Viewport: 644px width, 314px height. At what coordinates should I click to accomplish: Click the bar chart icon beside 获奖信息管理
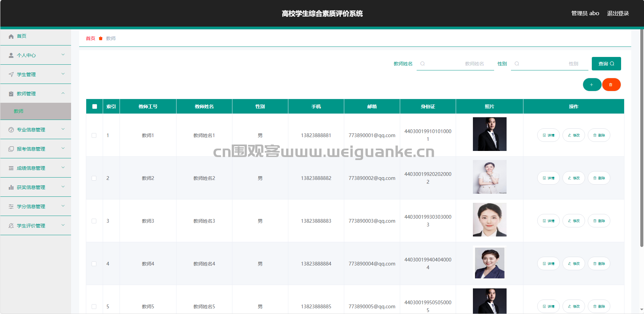[x=11, y=187]
